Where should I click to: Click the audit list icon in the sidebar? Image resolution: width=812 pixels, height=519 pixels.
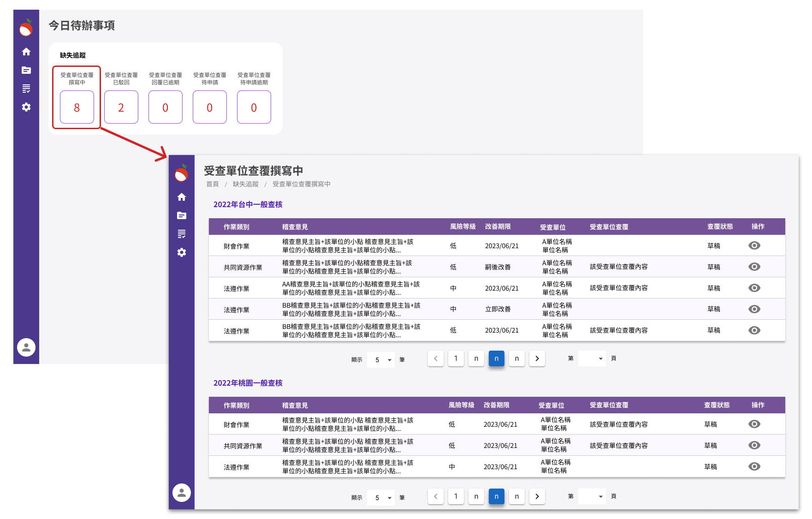pyautogui.click(x=26, y=89)
